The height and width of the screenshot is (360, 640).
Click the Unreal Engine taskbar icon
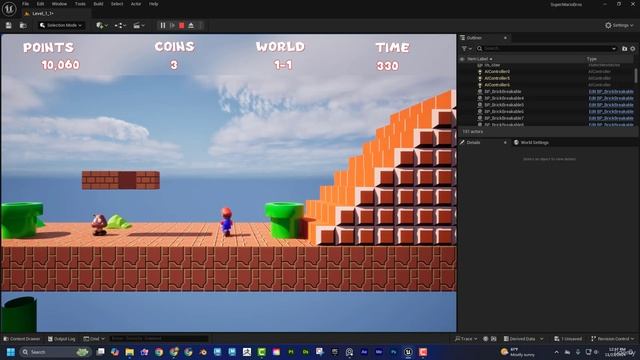[x=408, y=352]
